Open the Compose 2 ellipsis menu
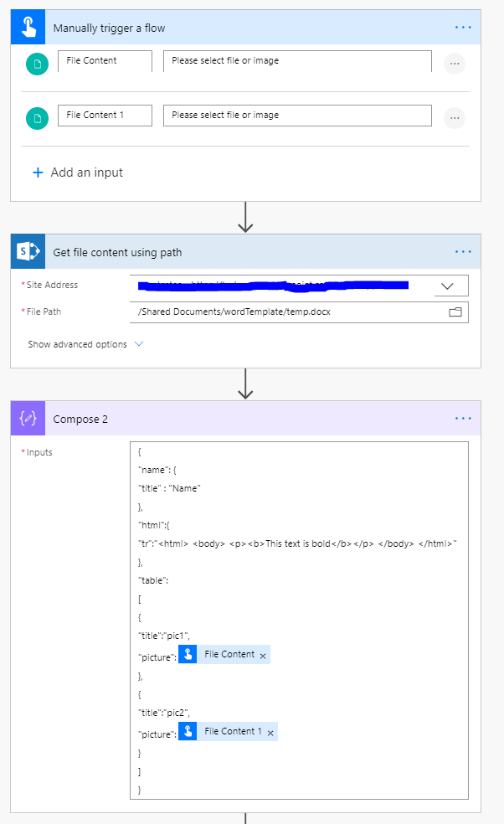Viewport: 504px width, 824px height. tap(463, 418)
